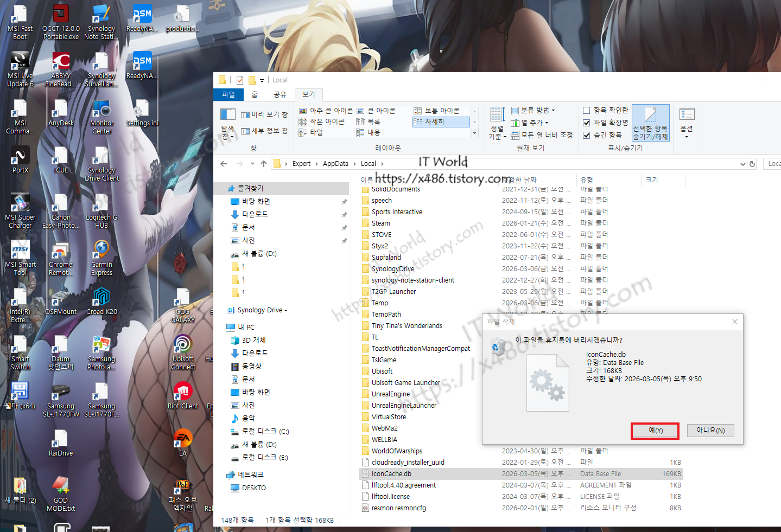Toggle the details pane (세부 정보 창)
The width and height of the screenshot is (781, 532).
pos(264,131)
